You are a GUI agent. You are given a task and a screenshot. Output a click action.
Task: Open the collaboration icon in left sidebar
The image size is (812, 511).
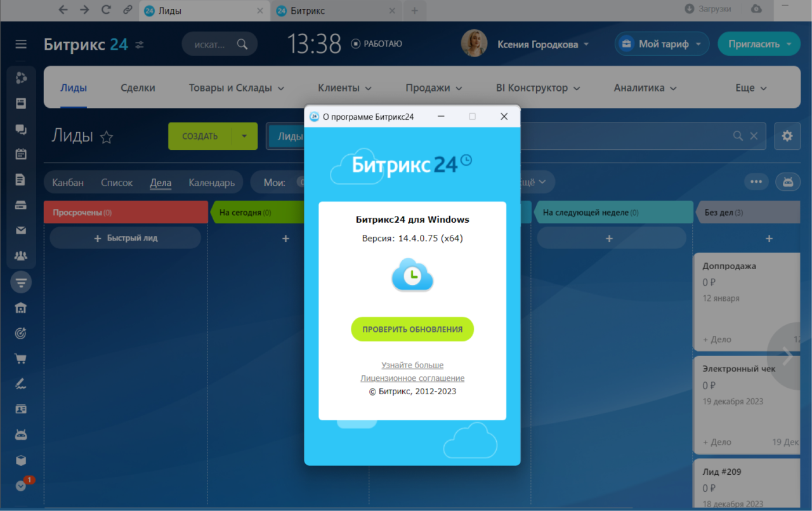pyautogui.click(x=21, y=77)
